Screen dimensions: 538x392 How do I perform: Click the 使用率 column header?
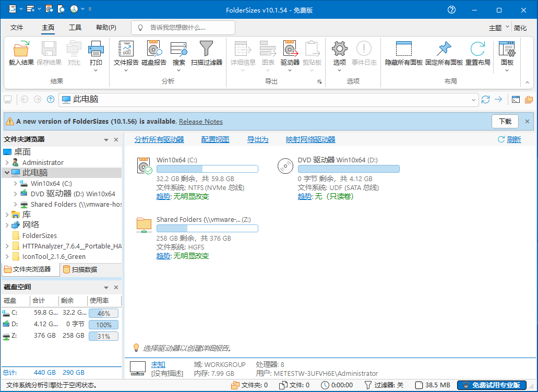tap(104, 300)
